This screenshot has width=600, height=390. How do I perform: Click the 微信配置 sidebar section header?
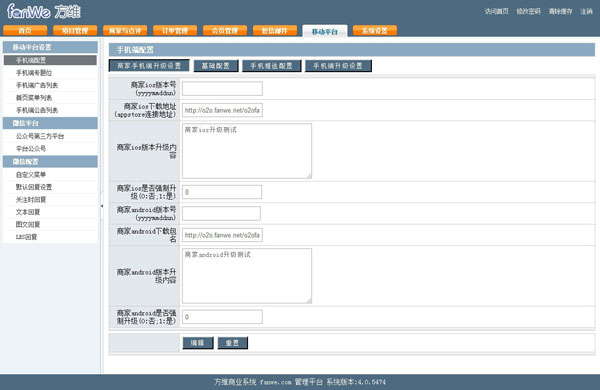(x=50, y=162)
